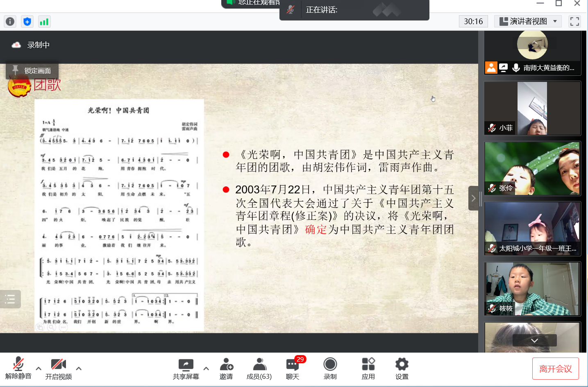Select 小菲's video thumbnail

point(532,109)
